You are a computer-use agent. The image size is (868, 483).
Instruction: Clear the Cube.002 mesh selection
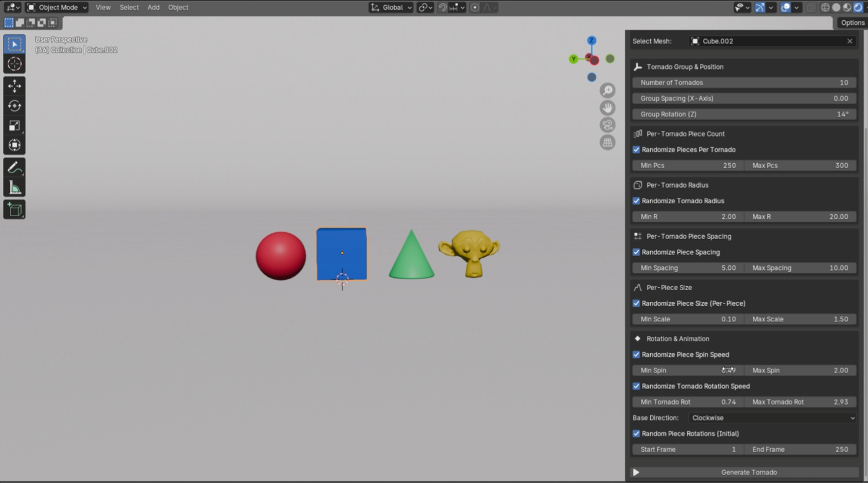[850, 41]
